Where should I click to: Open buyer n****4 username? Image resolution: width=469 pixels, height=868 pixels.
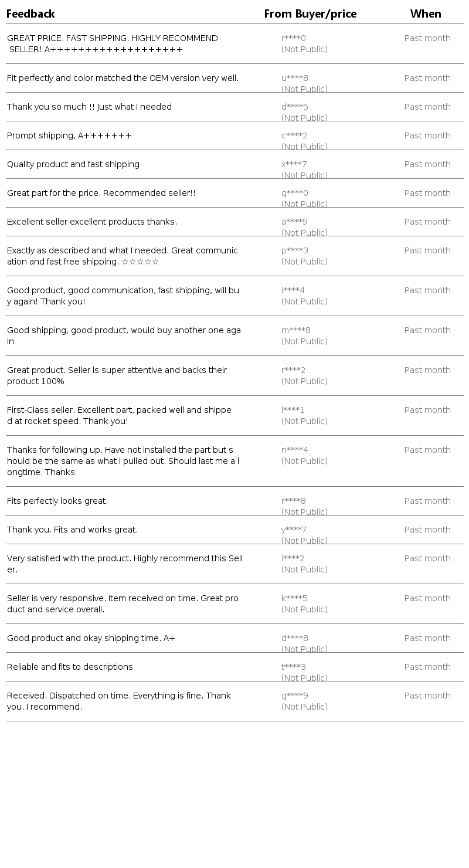(295, 450)
